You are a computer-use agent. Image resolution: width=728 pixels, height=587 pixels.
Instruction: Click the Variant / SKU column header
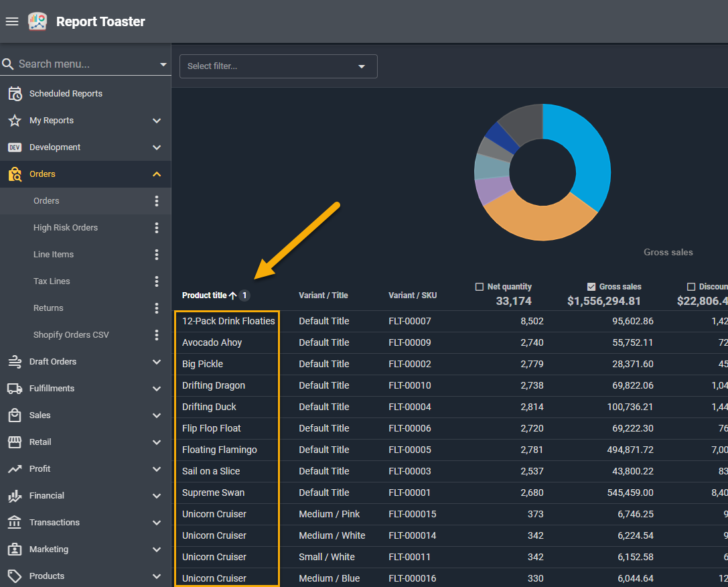pyautogui.click(x=412, y=296)
